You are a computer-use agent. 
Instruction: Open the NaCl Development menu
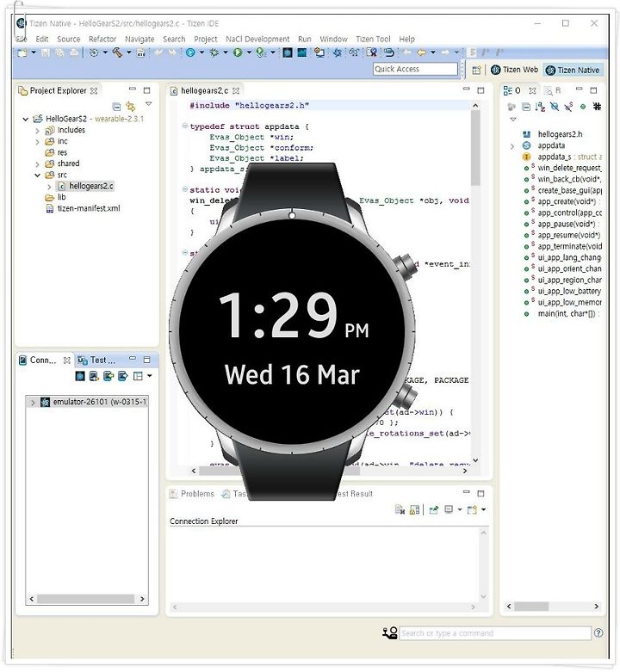point(257,39)
